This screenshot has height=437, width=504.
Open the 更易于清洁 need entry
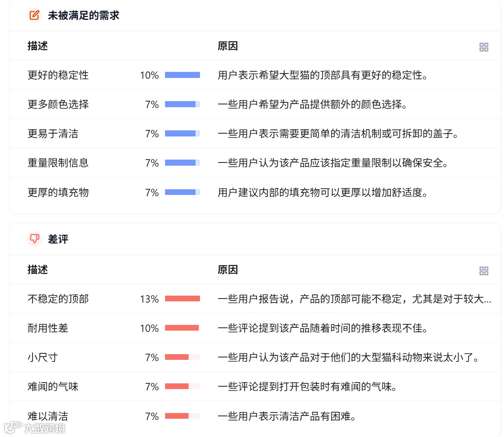pos(53,134)
